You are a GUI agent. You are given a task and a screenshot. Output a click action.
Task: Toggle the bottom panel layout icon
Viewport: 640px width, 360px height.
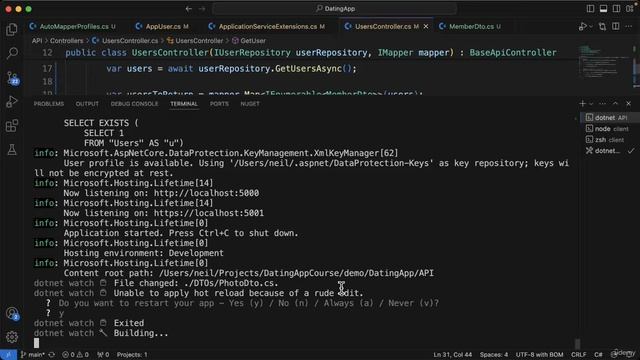pyautogui.click(x=603, y=9)
